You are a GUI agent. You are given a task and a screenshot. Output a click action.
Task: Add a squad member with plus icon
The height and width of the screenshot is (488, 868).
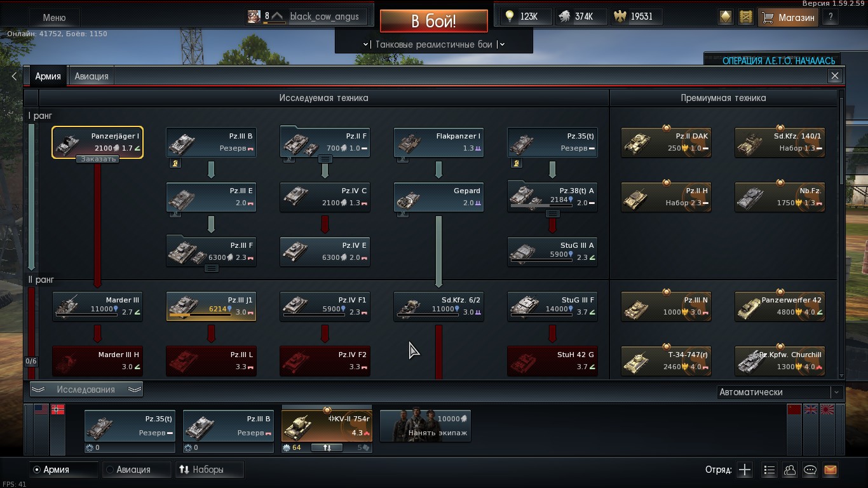745,470
